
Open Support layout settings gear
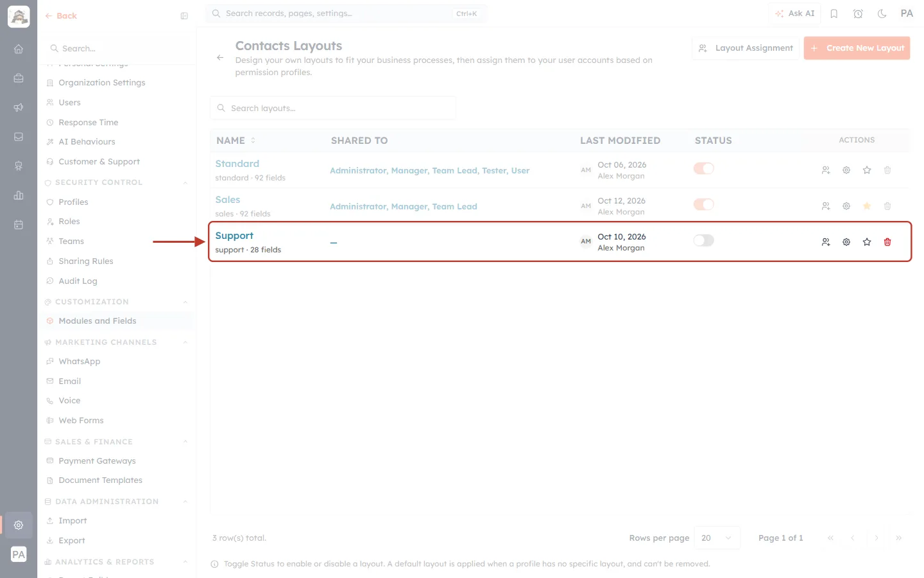846,242
